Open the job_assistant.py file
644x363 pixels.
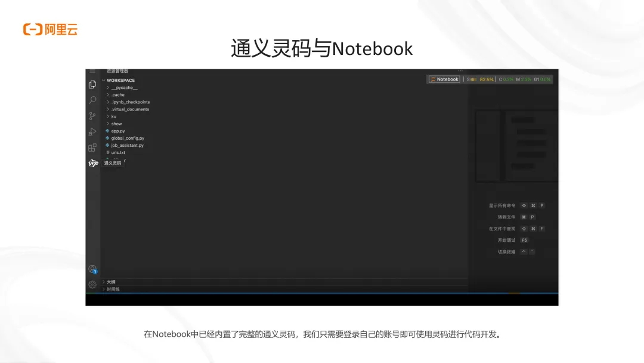(128, 145)
